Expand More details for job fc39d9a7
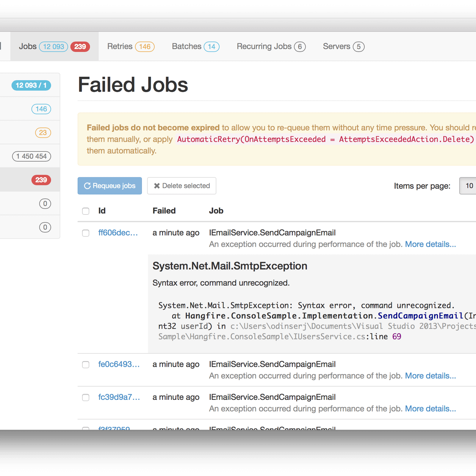Image resolution: width=476 pixels, height=476 pixels. 430,409
